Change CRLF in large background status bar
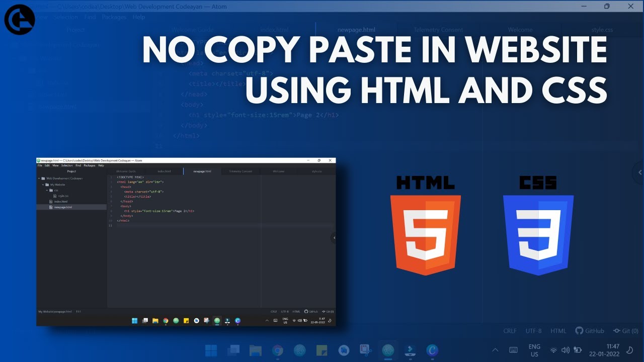Screen dimensions: 644x362 (x=510, y=331)
